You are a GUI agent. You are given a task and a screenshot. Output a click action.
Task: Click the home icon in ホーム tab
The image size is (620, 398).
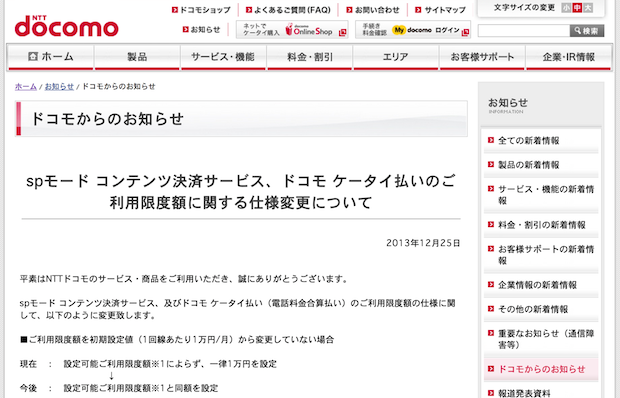[x=33, y=57]
